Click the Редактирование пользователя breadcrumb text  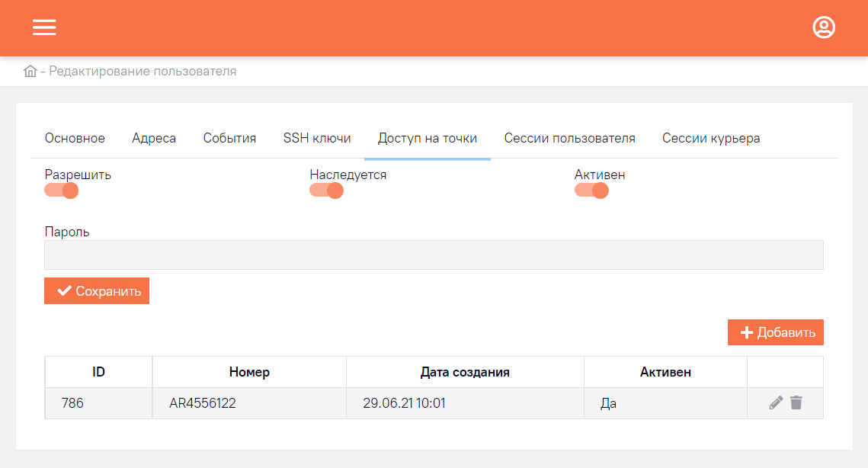coord(143,71)
